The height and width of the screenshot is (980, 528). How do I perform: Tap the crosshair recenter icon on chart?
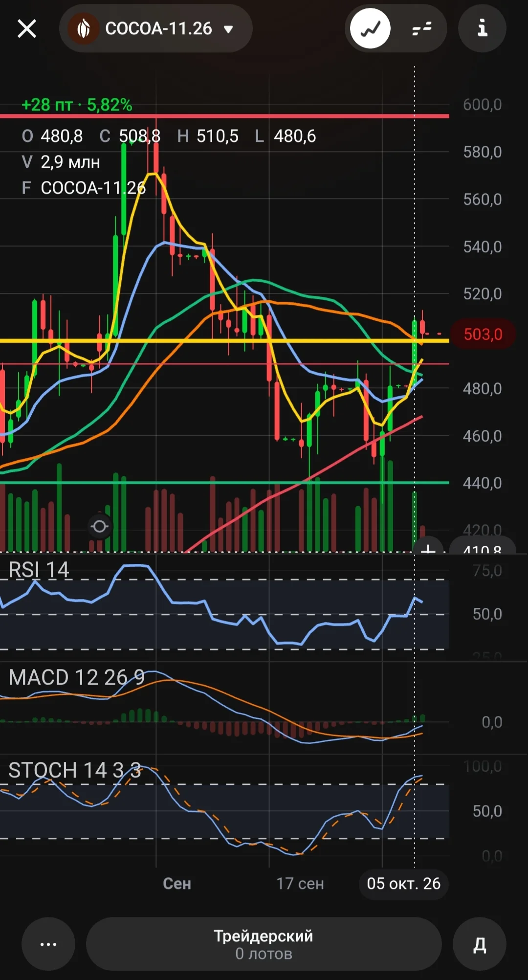tap(100, 527)
